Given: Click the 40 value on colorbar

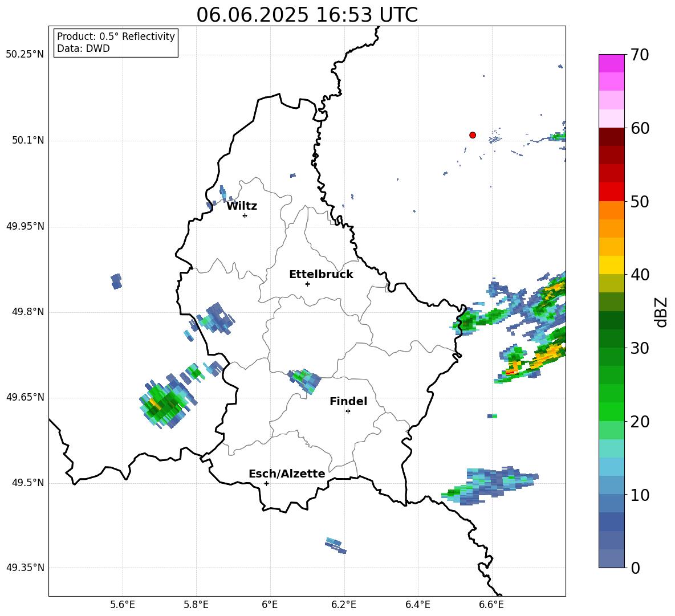Looking at the screenshot, I should click(640, 275).
